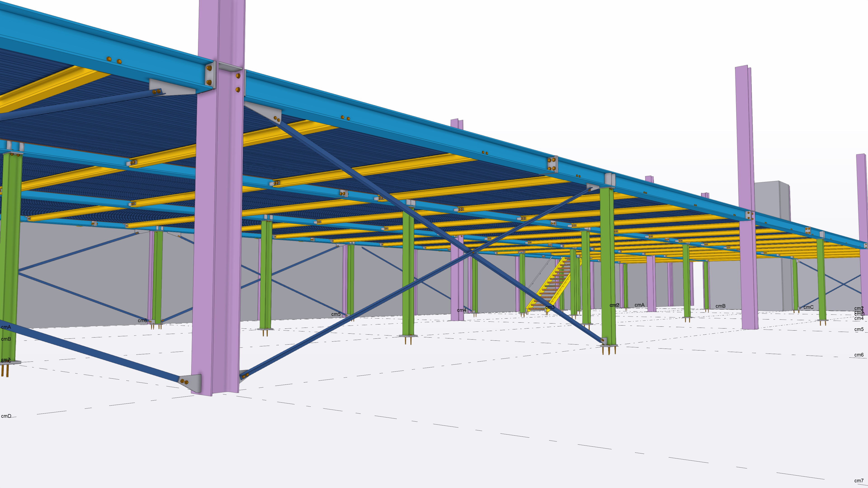Image resolution: width=868 pixels, height=488 pixels.
Task: Click the cm5 label near the background bracing
Action: (336, 314)
